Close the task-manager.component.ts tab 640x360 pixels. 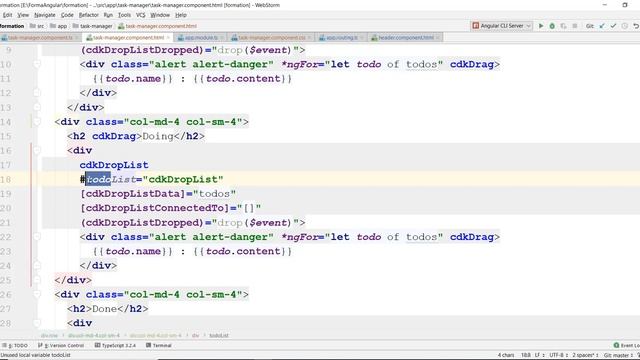[x=77, y=38]
